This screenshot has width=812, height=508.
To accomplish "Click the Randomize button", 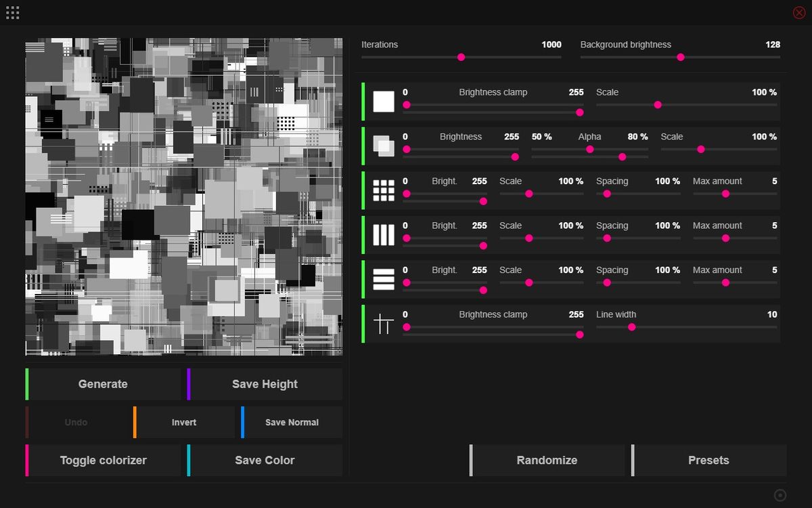I will click(x=547, y=460).
